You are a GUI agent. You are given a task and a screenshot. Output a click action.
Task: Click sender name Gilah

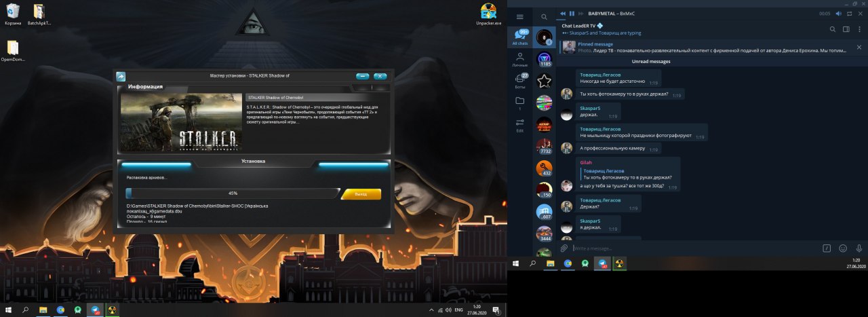586,162
